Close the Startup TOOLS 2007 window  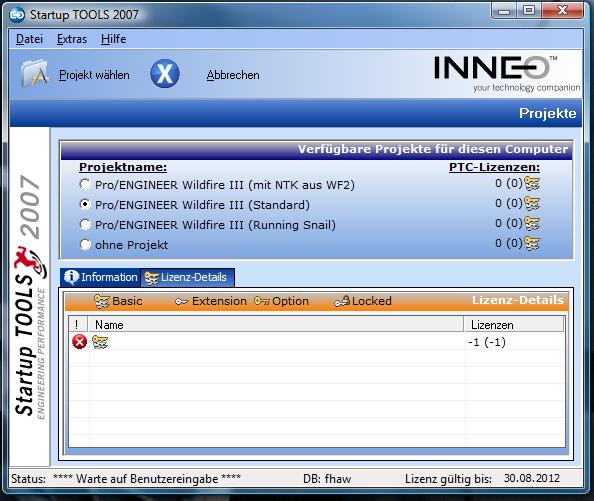[x=562, y=10]
